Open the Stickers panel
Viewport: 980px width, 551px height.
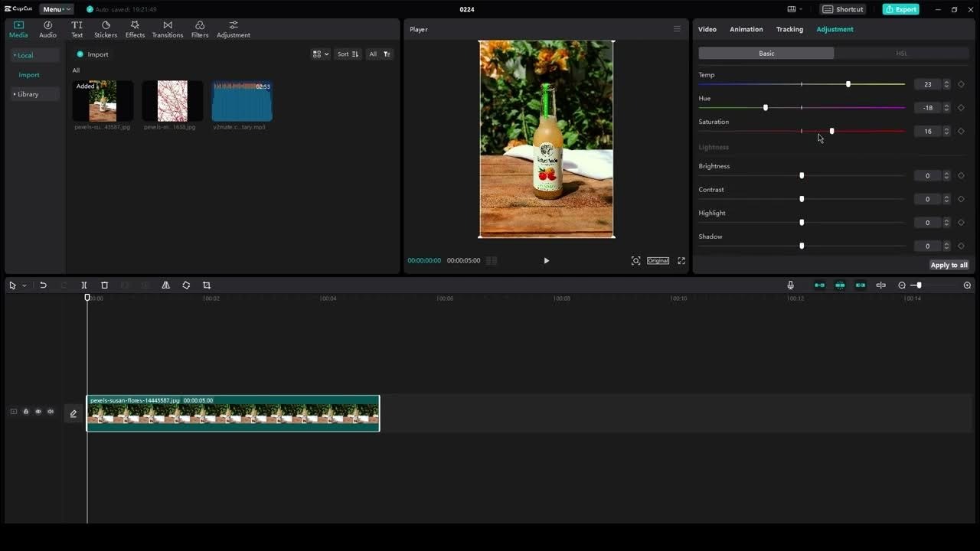[x=106, y=29]
